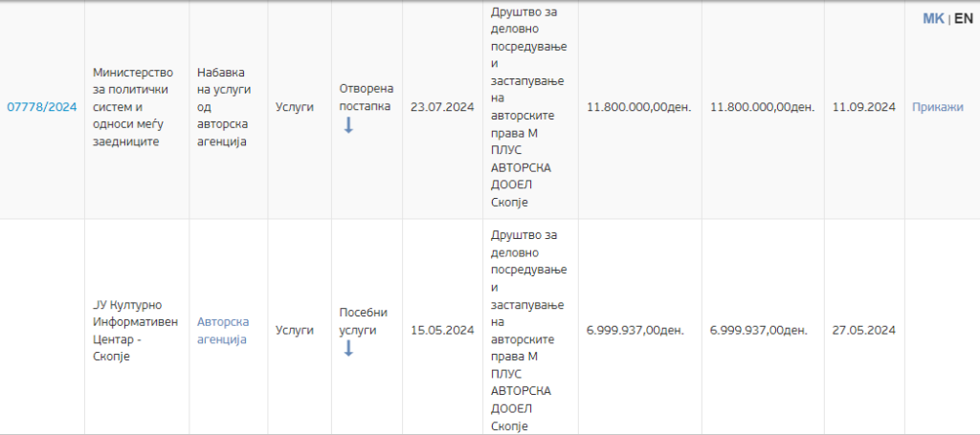Click Услуги in the Културно Информативен Центар row
980x435 pixels.
coord(294,331)
